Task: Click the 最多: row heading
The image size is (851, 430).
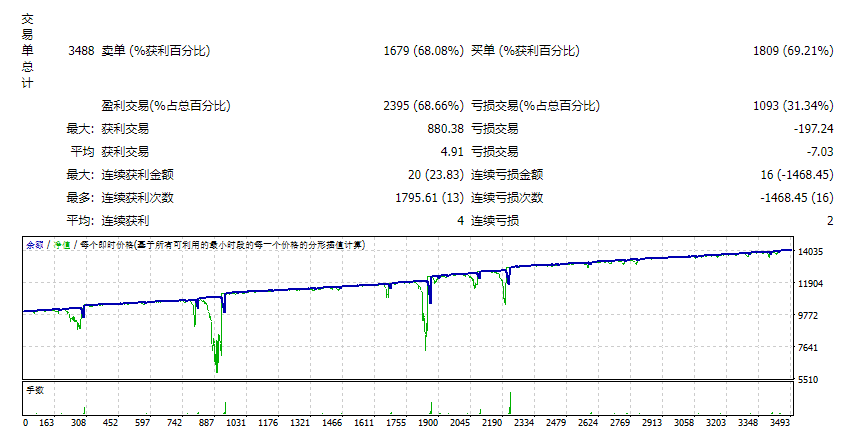Action: [80, 198]
